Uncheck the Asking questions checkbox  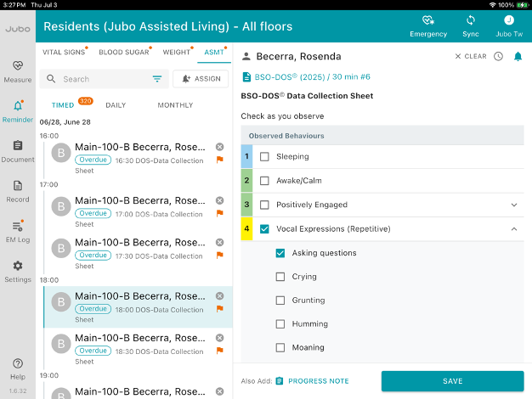[280, 253]
